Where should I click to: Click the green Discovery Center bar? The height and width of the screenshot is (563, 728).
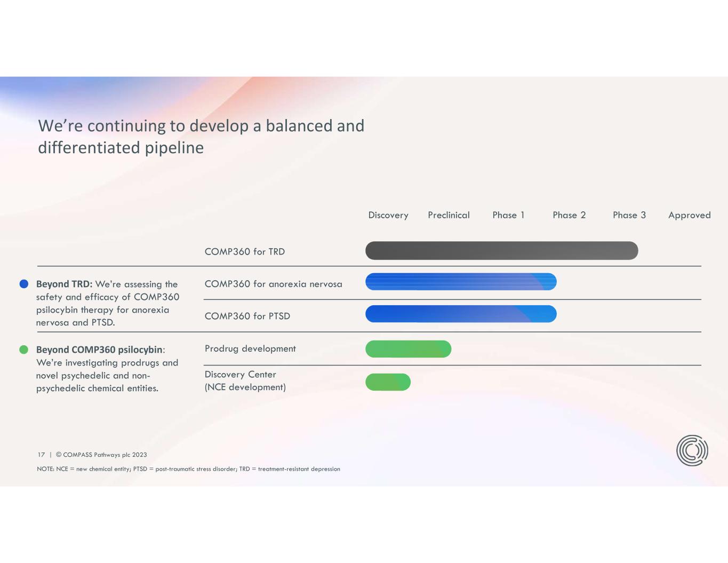(x=388, y=382)
